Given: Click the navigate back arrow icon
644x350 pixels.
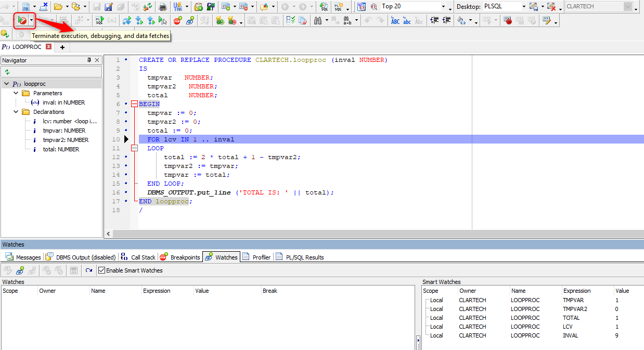Looking at the screenshot, I should point(285,7).
